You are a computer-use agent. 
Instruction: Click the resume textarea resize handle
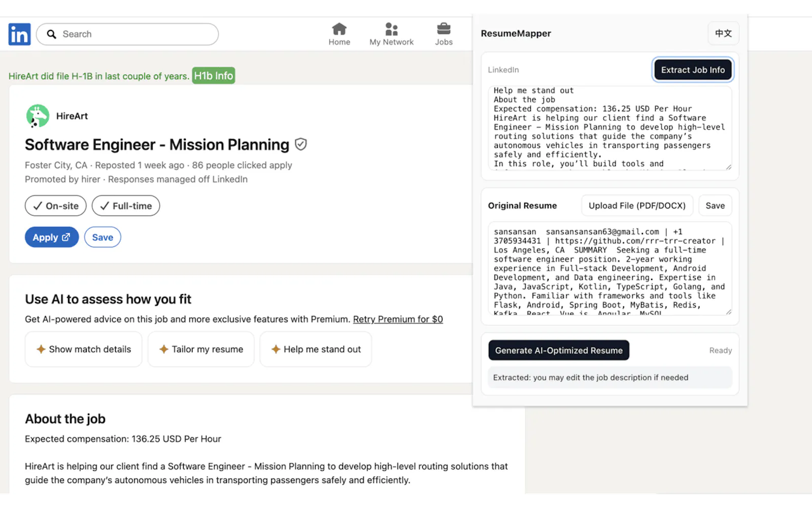pos(728,312)
